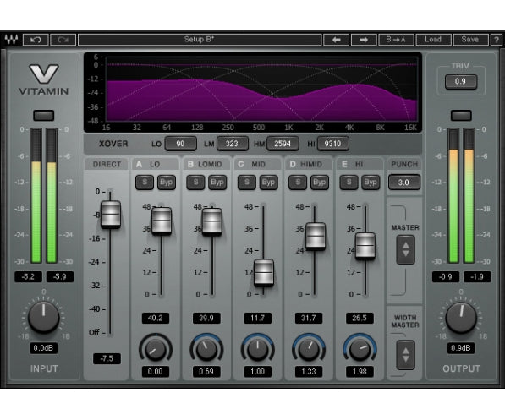Solo band D HIMID
This screenshot has width=505, height=420.
[298, 183]
